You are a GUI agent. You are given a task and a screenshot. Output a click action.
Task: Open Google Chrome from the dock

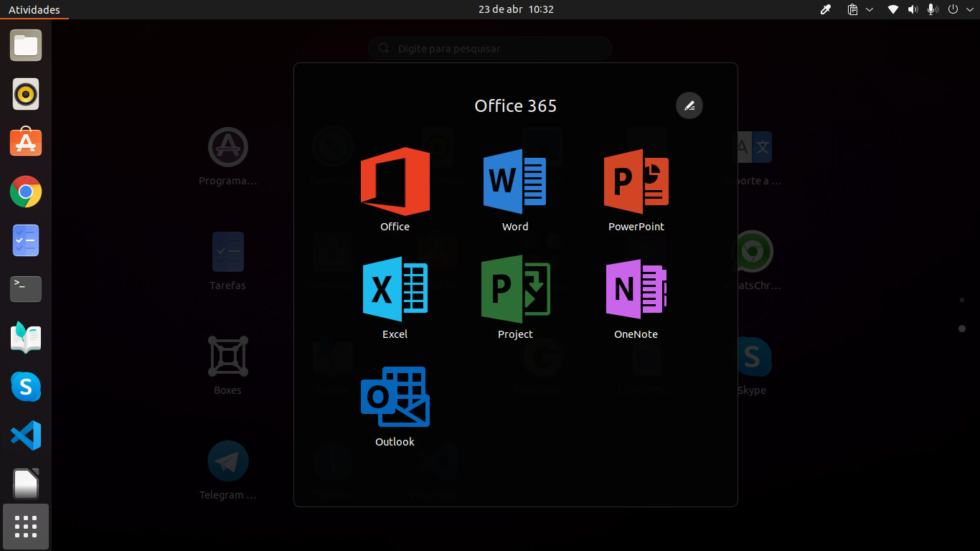point(25,192)
